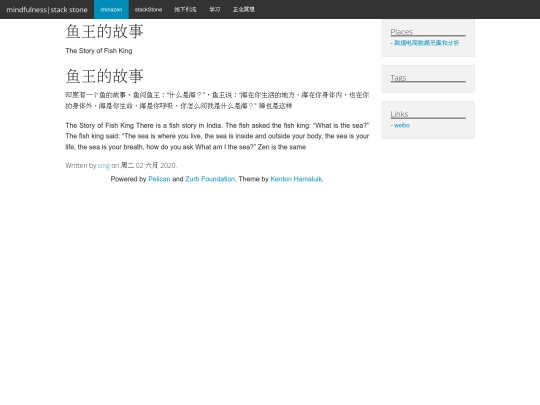Click the Tags sidebar heading
The height and width of the screenshot is (405, 540).
tap(398, 78)
